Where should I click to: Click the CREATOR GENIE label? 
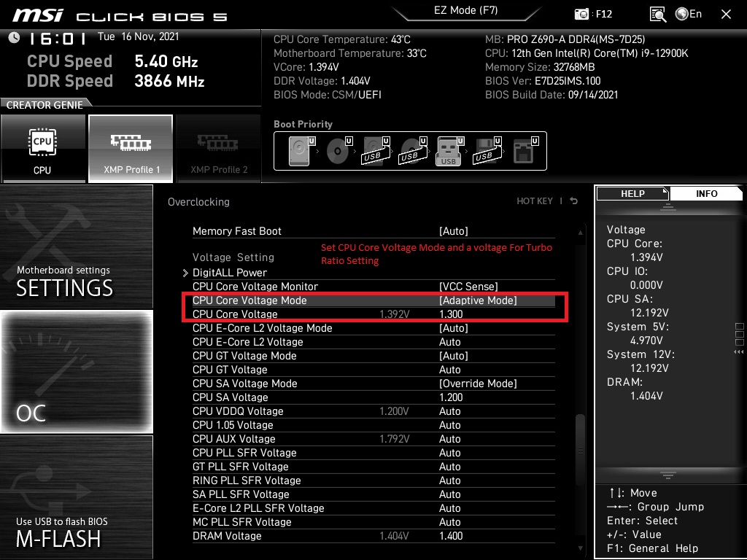[x=44, y=105]
